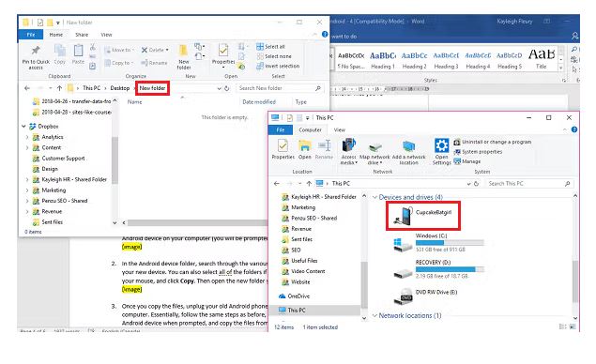Select Useful Files folder in This PC sidebar
Image resolution: width=596 pixels, height=364 pixels.
(300, 261)
